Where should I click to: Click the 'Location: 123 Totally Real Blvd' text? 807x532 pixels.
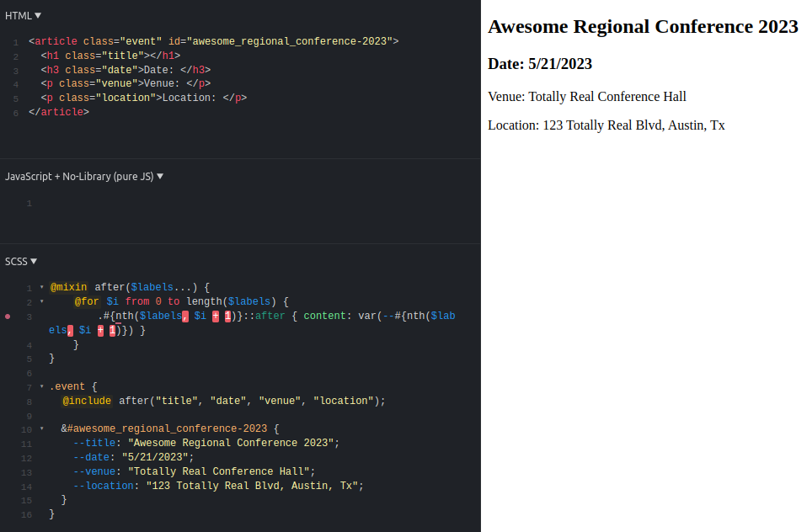(606, 125)
